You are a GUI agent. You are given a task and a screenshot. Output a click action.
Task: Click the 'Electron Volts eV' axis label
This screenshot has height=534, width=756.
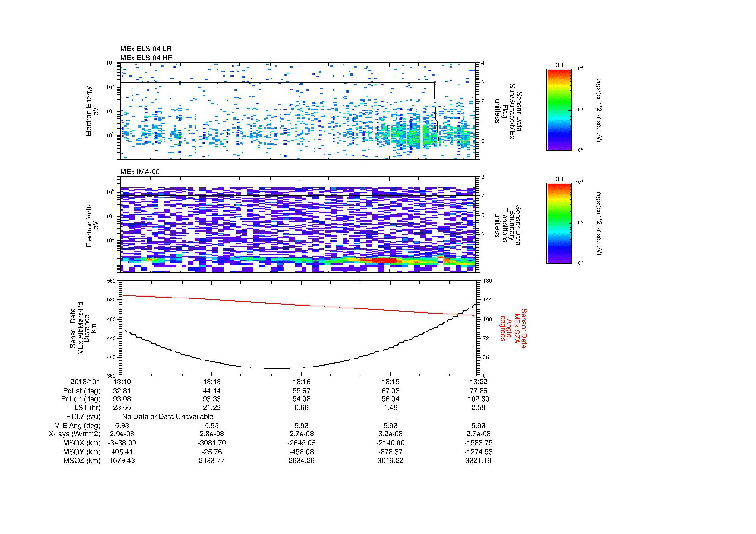[92, 225]
